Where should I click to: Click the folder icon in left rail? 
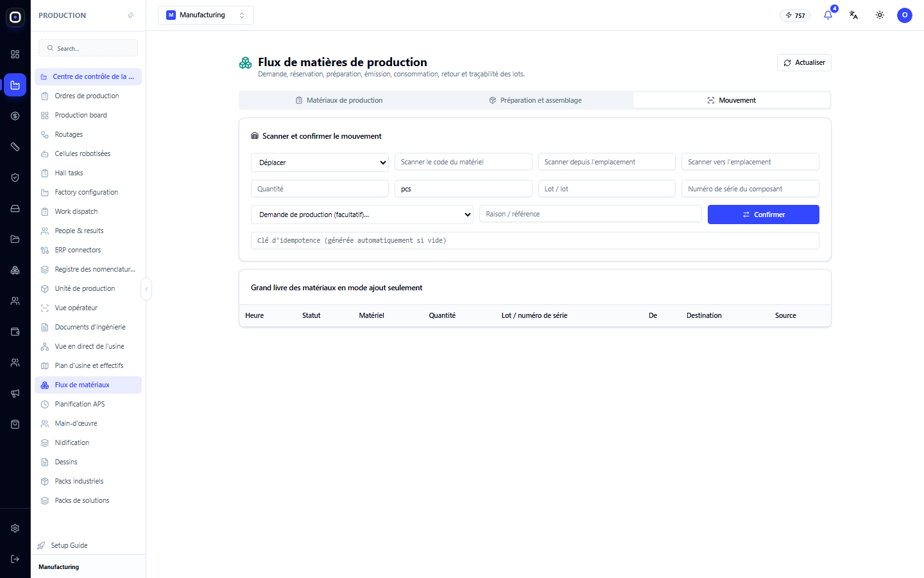click(x=15, y=240)
